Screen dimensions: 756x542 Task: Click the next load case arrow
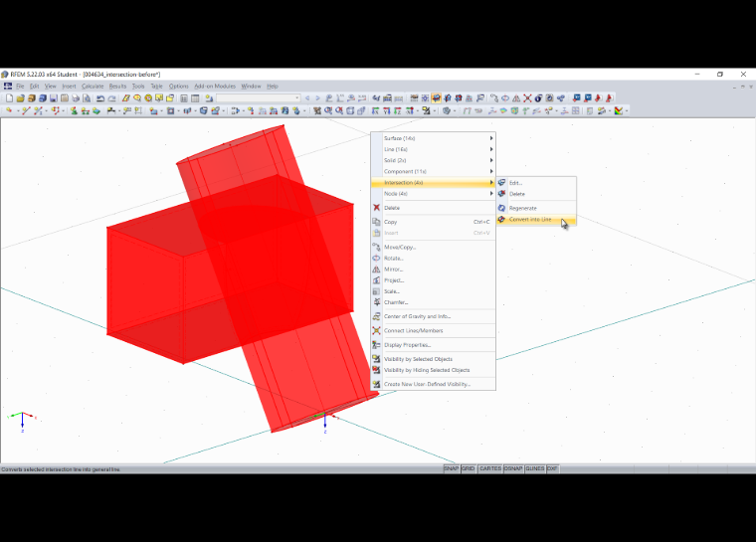click(317, 98)
